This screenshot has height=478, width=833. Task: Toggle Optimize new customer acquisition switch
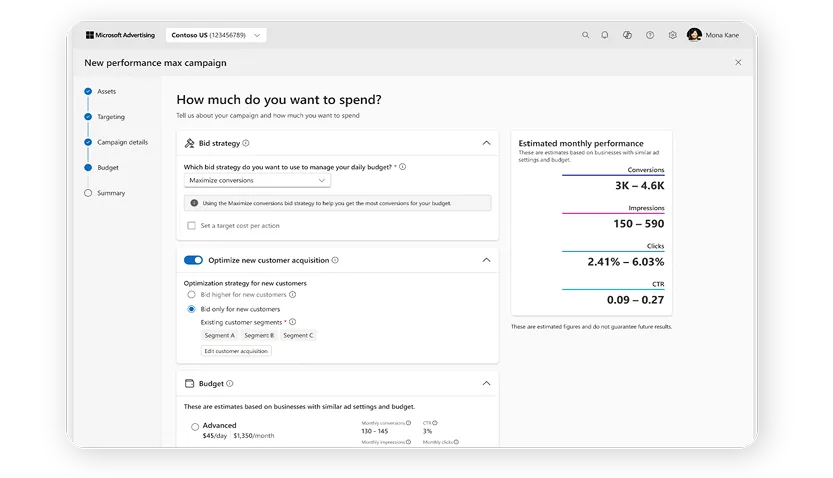tap(193, 260)
